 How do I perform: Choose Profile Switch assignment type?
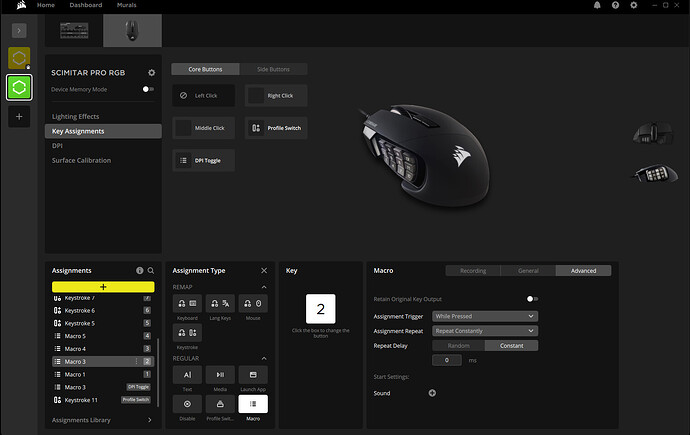coord(220,404)
